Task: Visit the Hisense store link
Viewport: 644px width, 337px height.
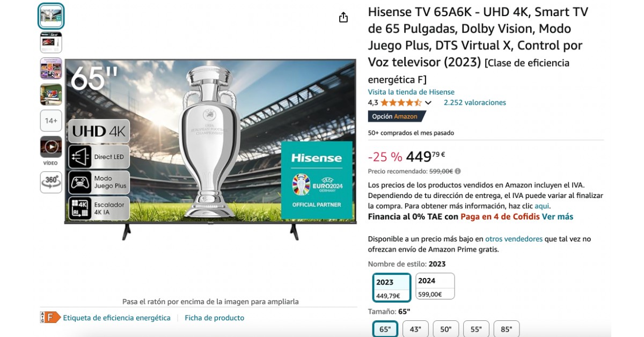Action: tap(411, 92)
